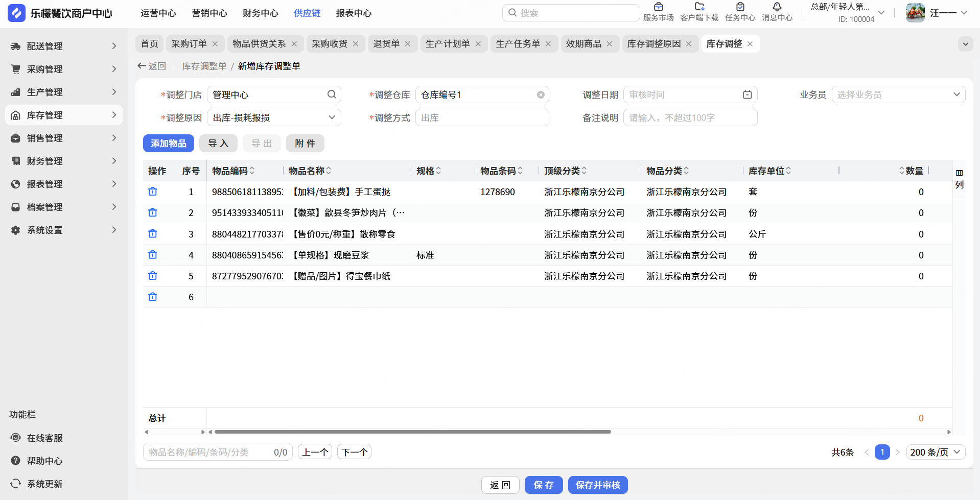The height and width of the screenshot is (500, 980).
Task: Delete row 1 using its trash icon
Action: (x=152, y=192)
